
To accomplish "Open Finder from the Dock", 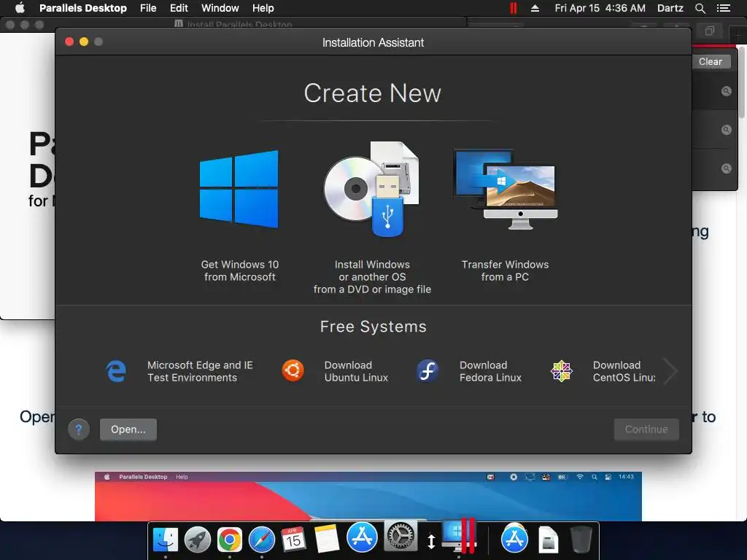I will (166, 540).
